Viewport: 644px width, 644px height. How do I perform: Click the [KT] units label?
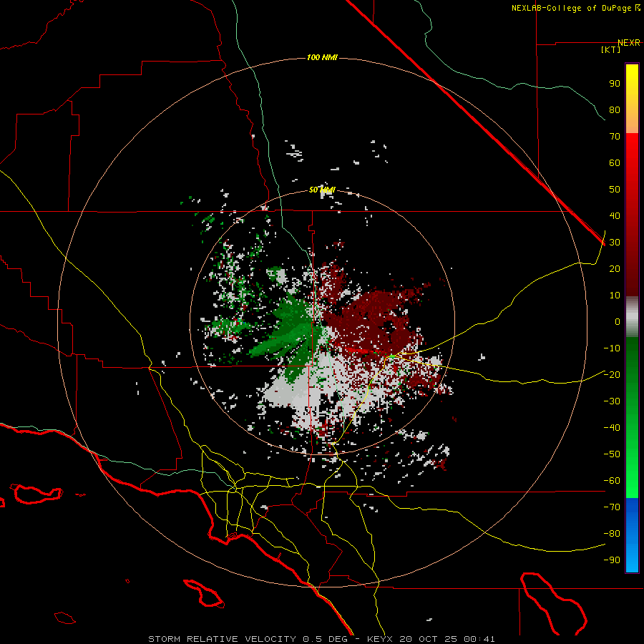pyautogui.click(x=611, y=49)
